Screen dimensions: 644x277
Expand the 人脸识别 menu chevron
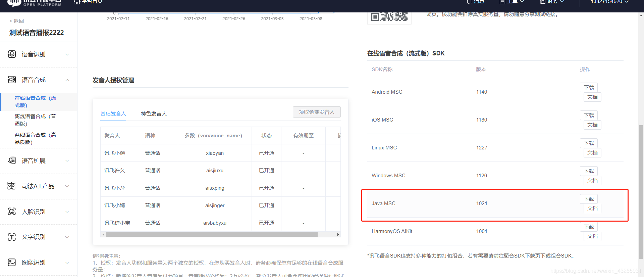(x=67, y=212)
